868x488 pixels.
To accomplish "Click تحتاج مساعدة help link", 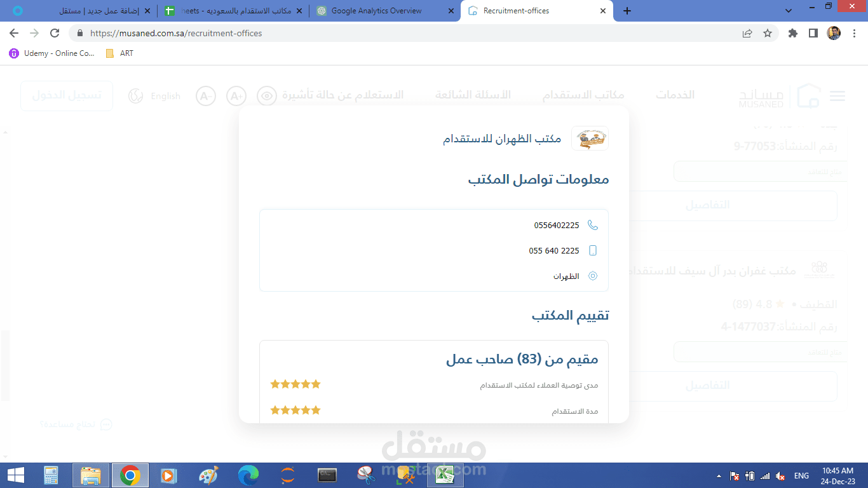I will point(76,424).
